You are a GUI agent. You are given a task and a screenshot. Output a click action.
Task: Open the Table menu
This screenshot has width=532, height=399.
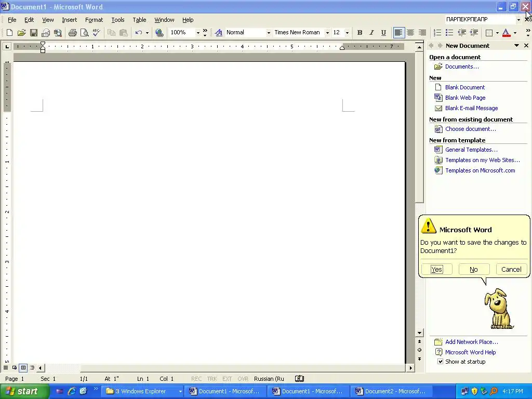[139, 20]
